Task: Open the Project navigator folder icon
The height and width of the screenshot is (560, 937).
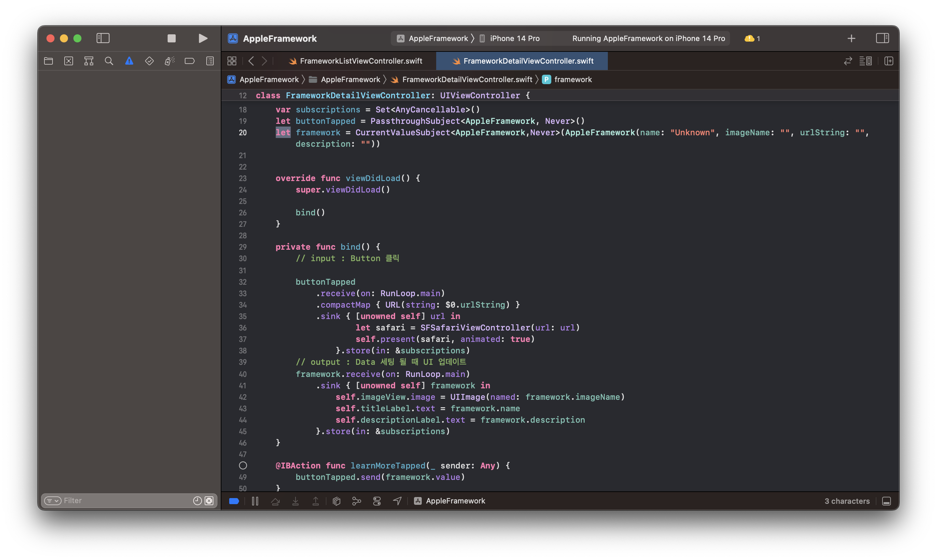Action: 48,60
